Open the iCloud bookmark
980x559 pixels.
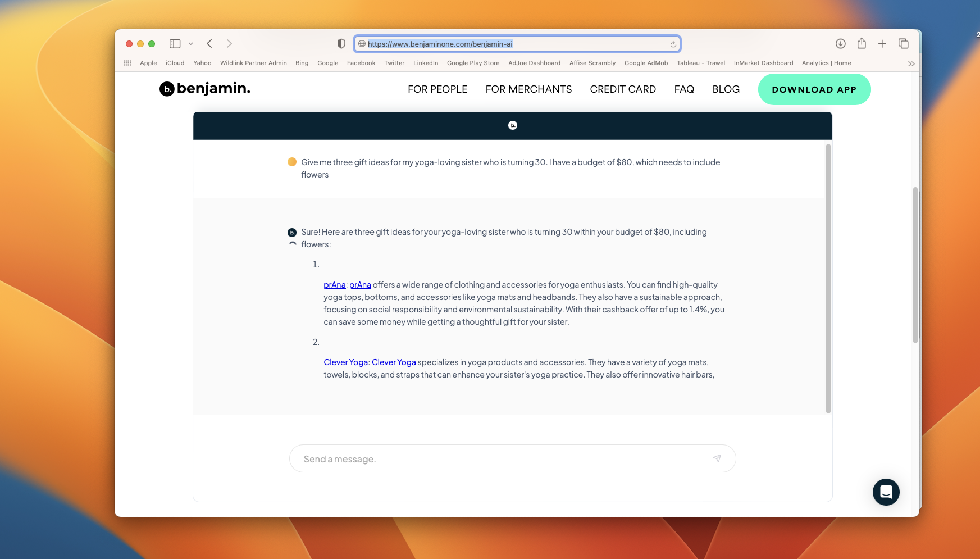coord(175,63)
